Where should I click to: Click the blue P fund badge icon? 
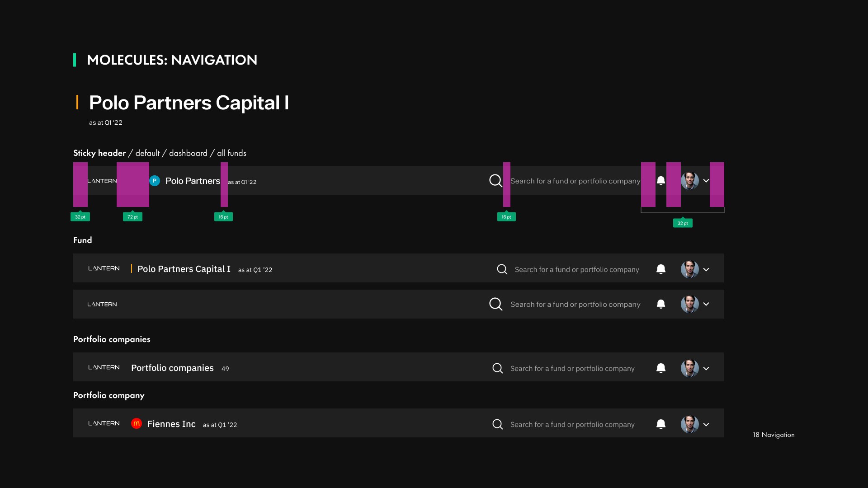point(155,181)
